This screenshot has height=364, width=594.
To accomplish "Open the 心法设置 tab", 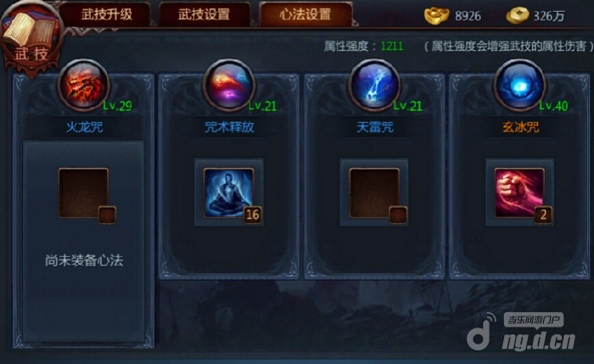I will pyautogui.click(x=305, y=14).
